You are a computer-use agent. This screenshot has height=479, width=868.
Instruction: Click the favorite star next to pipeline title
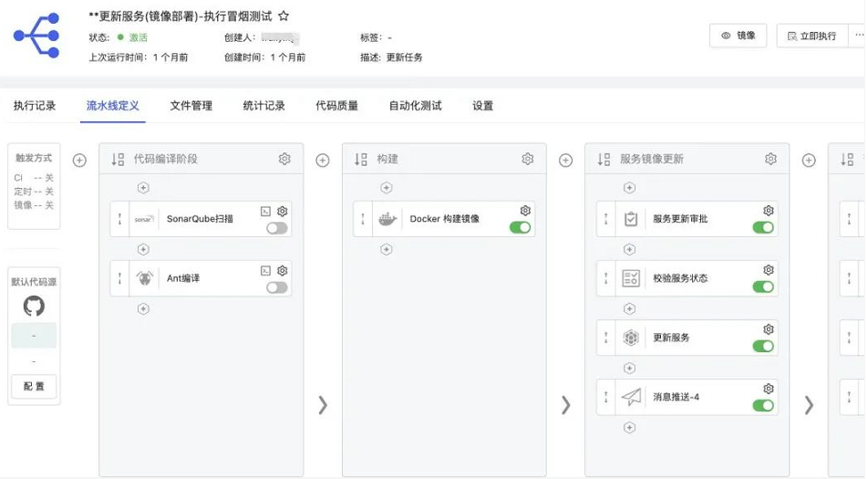284,16
